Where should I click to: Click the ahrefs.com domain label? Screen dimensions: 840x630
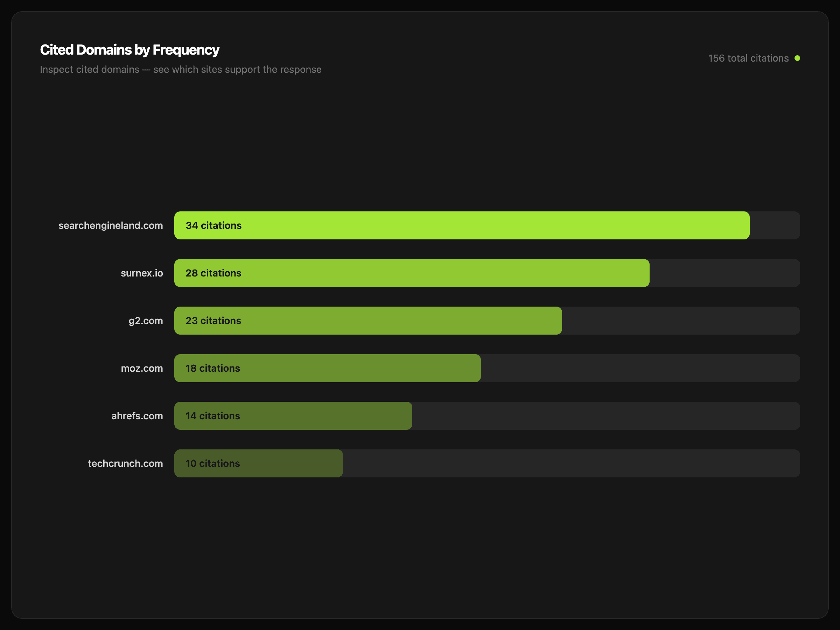point(137,416)
